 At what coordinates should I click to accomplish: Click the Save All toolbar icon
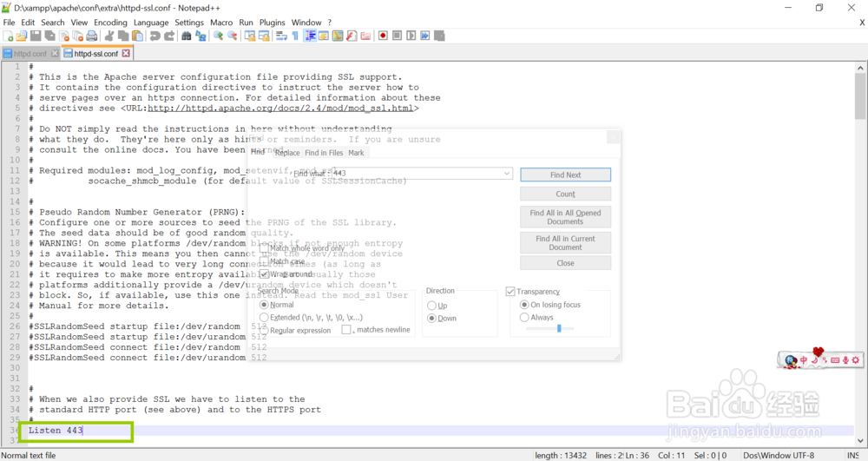click(49, 36)
